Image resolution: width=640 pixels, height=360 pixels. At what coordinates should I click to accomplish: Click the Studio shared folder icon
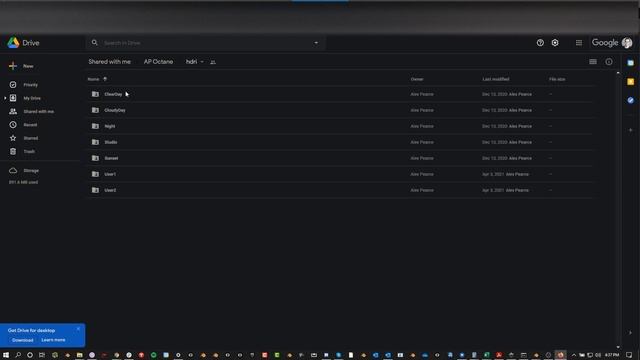[x=95, y=142]
